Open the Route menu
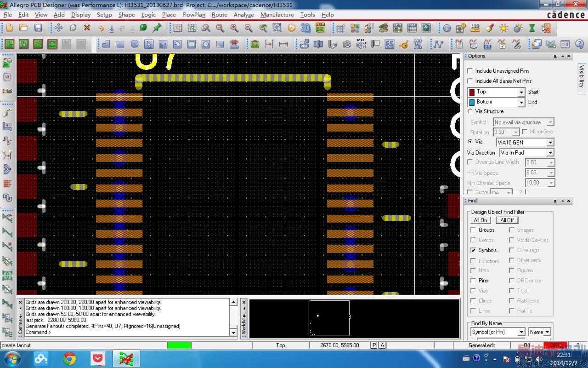This screenshot has height=368, width=588. point(219,15)
